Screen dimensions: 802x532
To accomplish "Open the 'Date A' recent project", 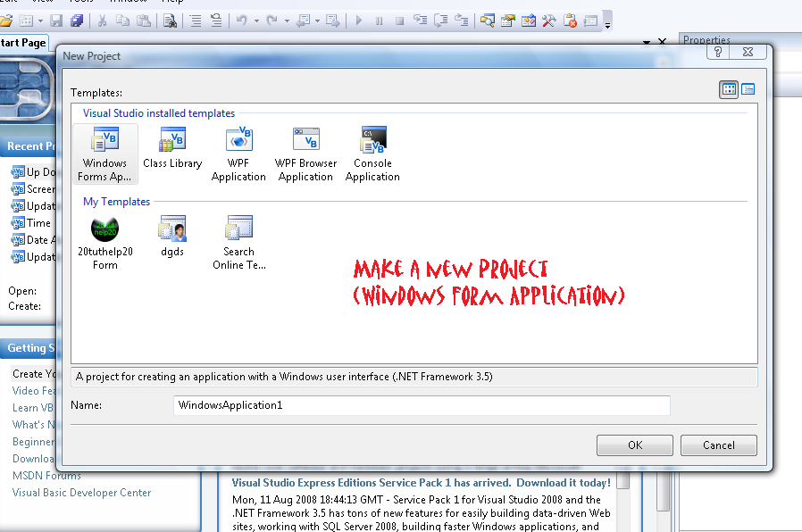I will click(x=33, y=240).
